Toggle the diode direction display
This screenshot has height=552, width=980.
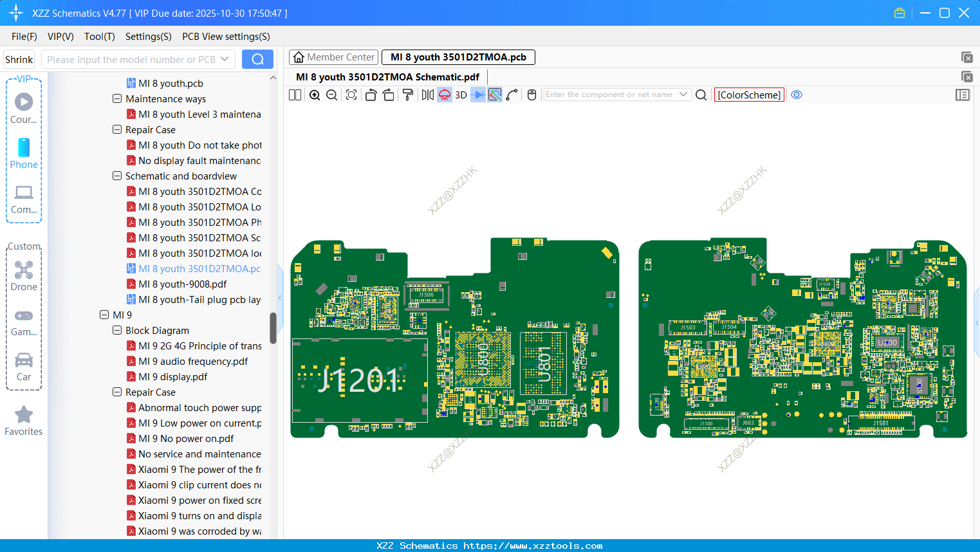[478, 95]
